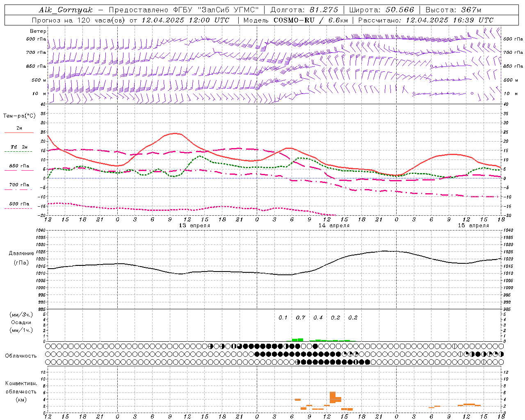This screenshot has height=420, width=525.
Task: Click the tallest orange convective cloud bar
Action: click(x=333, y=397)
